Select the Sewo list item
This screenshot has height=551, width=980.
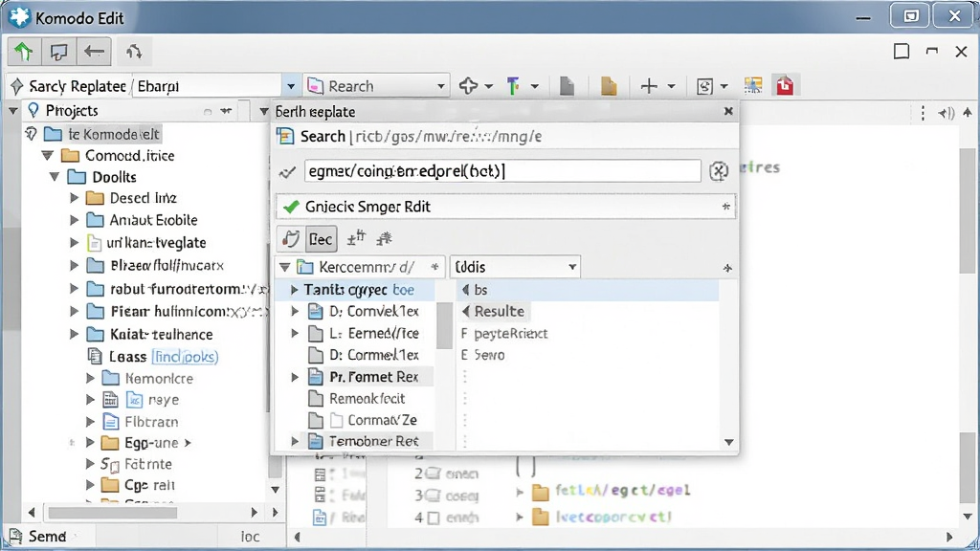489,355
